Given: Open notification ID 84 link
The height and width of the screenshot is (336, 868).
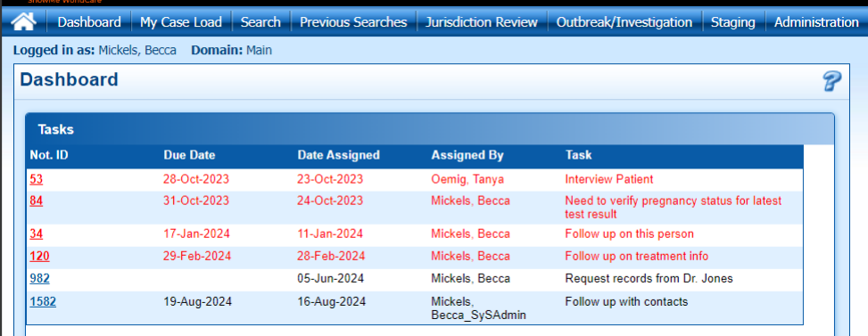Looking at the screenshot, I should pos(36,201).
